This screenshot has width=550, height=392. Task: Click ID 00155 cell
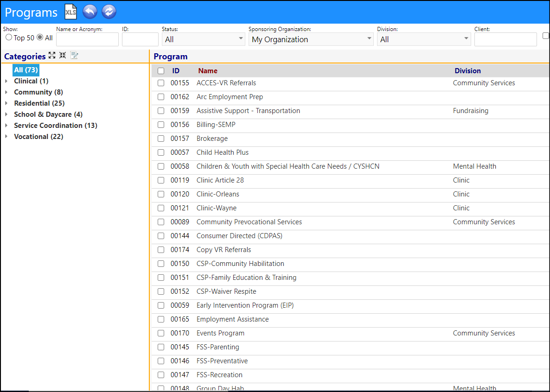coord(180,83)
